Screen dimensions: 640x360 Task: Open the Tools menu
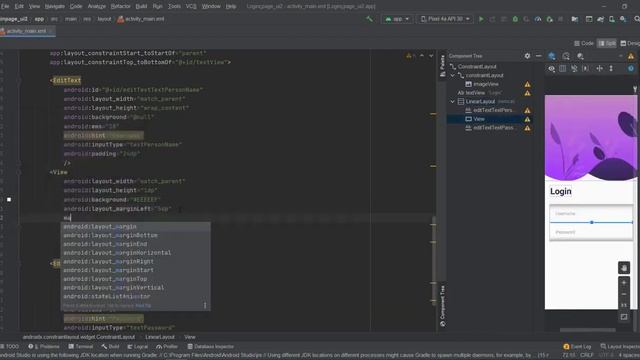click(174, 7)
